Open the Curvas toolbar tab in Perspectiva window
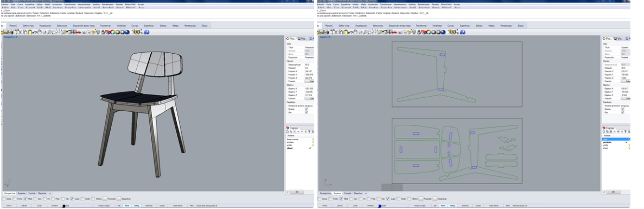This screenshot has height=209, width=644. (135, 26)
